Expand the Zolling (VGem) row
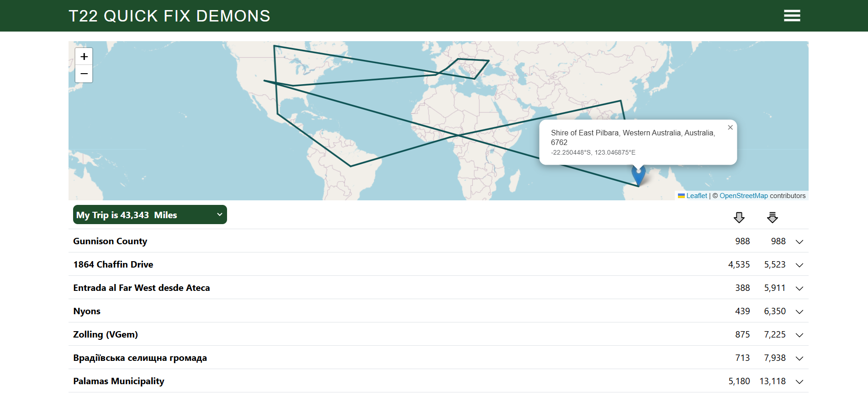Viewport: 868px width, 397px height. coord(799,335)
